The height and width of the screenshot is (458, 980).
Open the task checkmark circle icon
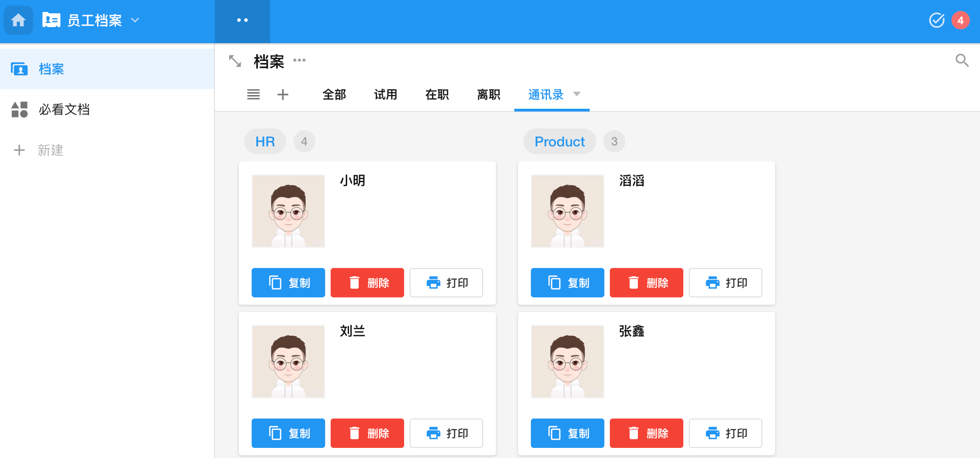tap(936, 20)
